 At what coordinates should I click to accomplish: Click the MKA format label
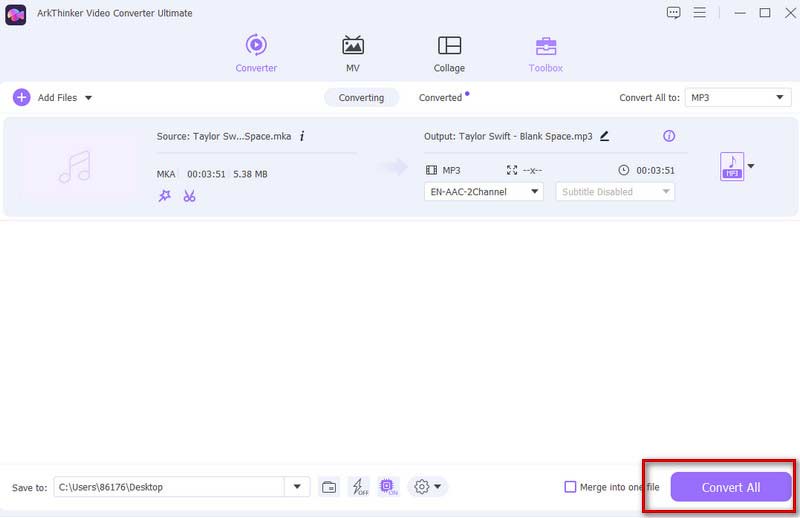[x=166, y=174]
